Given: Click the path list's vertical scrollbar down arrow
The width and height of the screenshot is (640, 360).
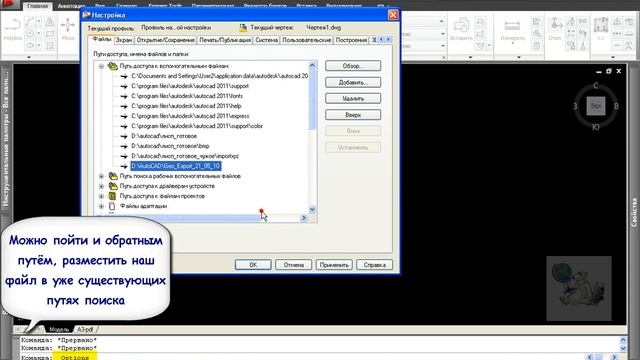Looking at the screenshot, I should tap(312, 209).
